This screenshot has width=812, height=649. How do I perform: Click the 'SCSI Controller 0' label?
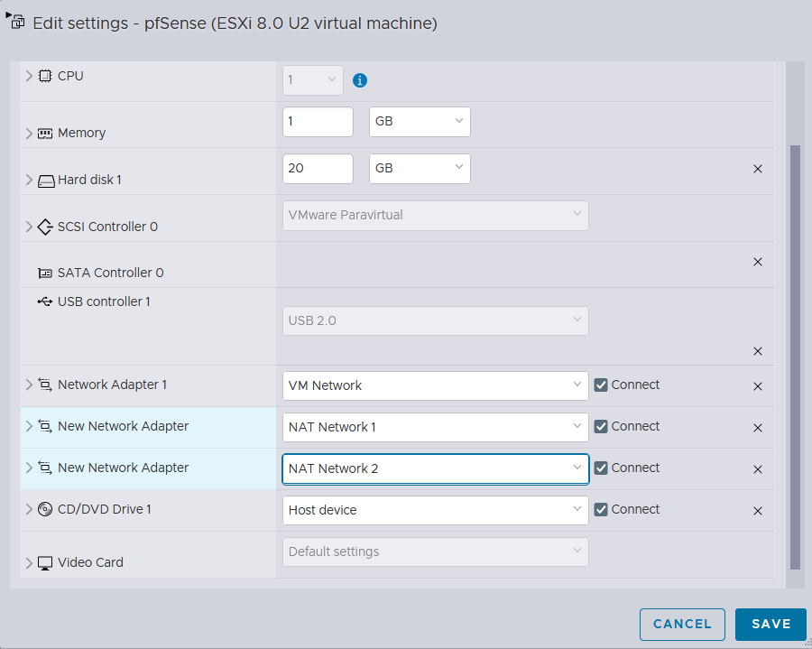click(x=107, y=227)
